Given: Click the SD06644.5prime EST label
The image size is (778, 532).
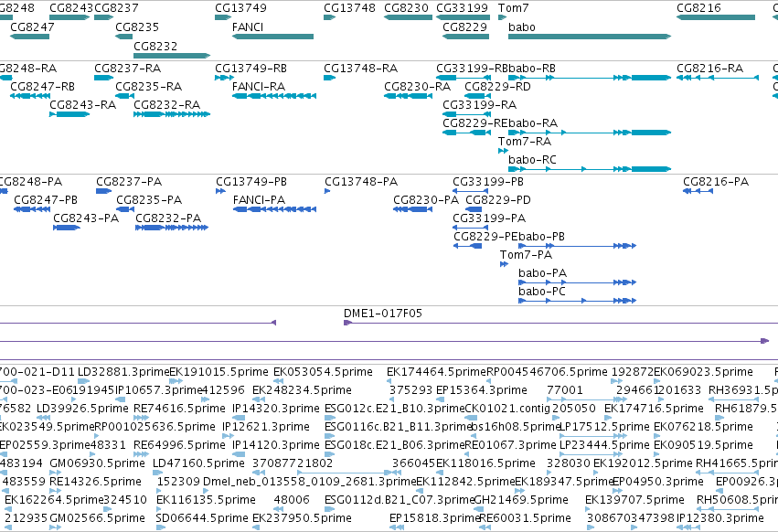Looking at the screenshot, I should 202,518.
